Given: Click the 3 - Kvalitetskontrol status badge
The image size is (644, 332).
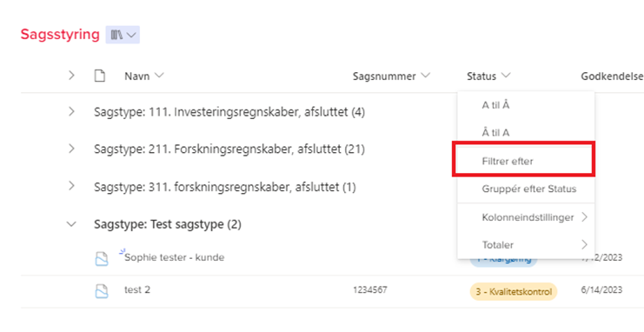Looking at the screenshot, I should click(514, 292).
